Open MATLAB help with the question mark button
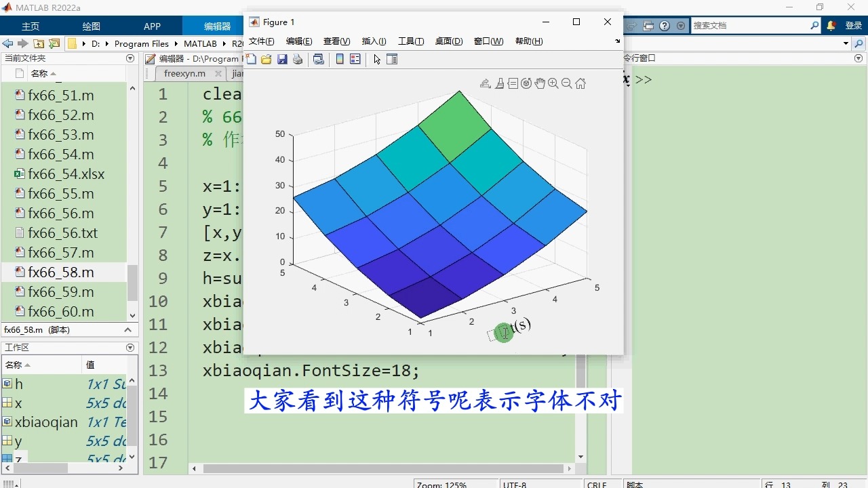Screen dimensions: 868x488 pos(664,25)
